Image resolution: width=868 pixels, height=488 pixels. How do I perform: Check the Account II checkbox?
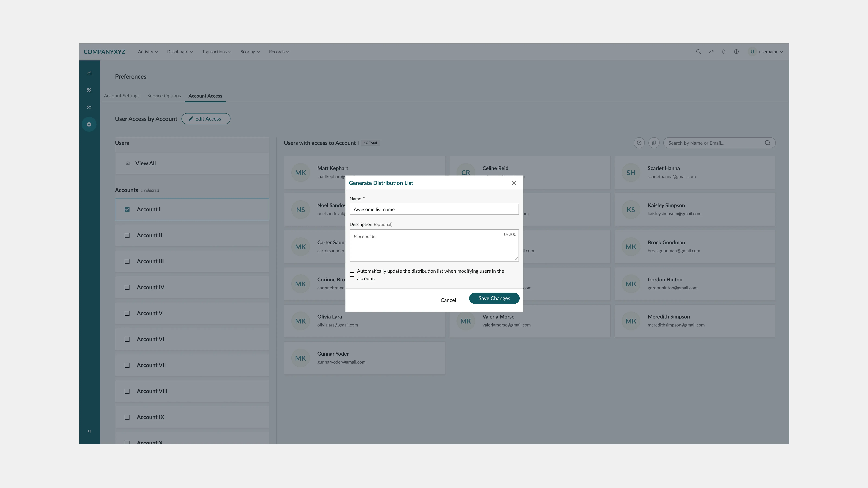click(x=127, y=235)
